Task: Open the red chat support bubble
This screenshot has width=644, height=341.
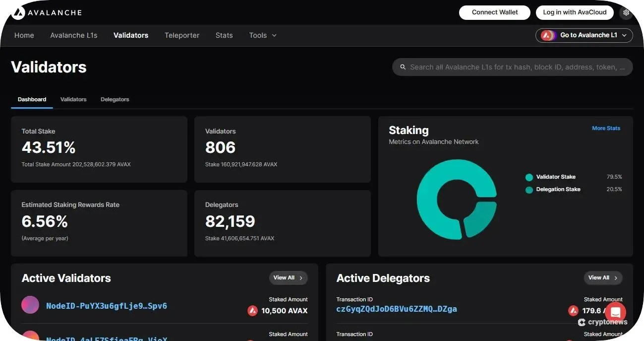Action: coord(615,312)
